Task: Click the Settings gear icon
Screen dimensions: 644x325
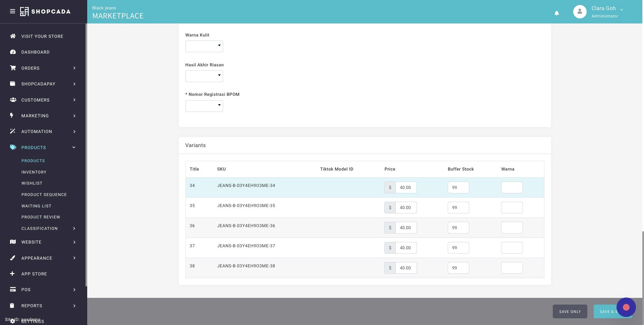Action: pos(12,321)
